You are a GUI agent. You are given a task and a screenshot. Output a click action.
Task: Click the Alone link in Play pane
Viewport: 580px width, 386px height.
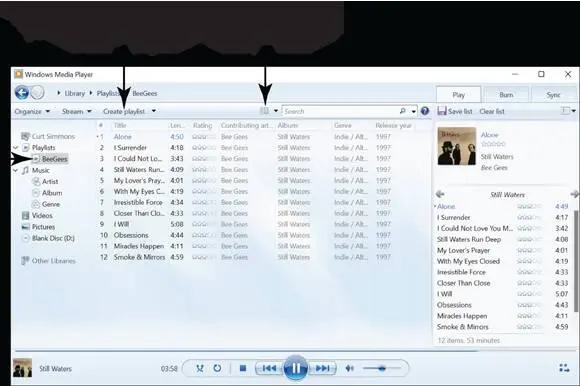[x=490, y=135]
